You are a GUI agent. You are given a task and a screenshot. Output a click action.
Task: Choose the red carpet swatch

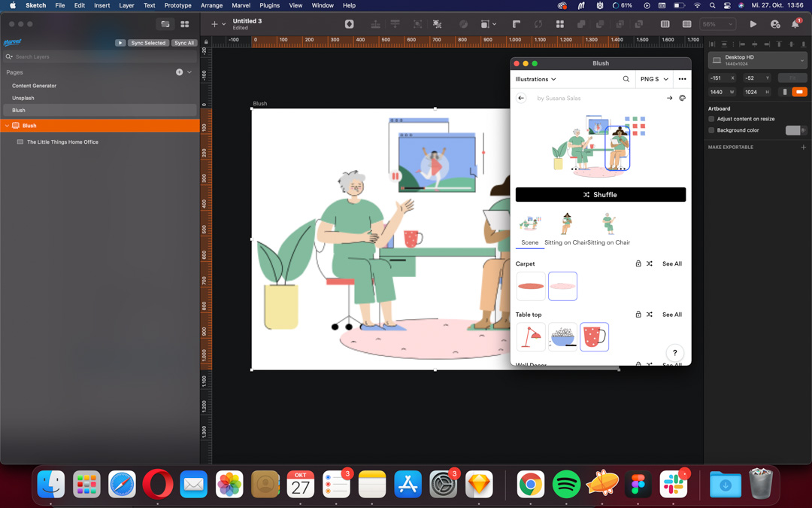(531, 286)
